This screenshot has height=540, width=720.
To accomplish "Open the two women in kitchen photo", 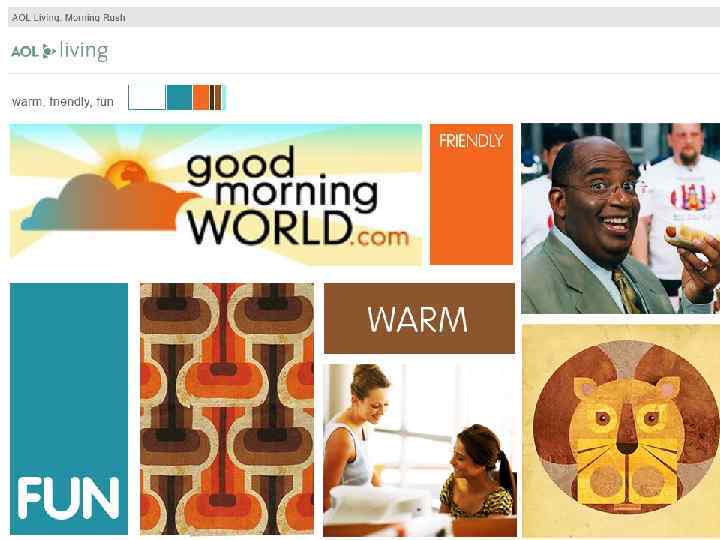I will pos(420,450).
